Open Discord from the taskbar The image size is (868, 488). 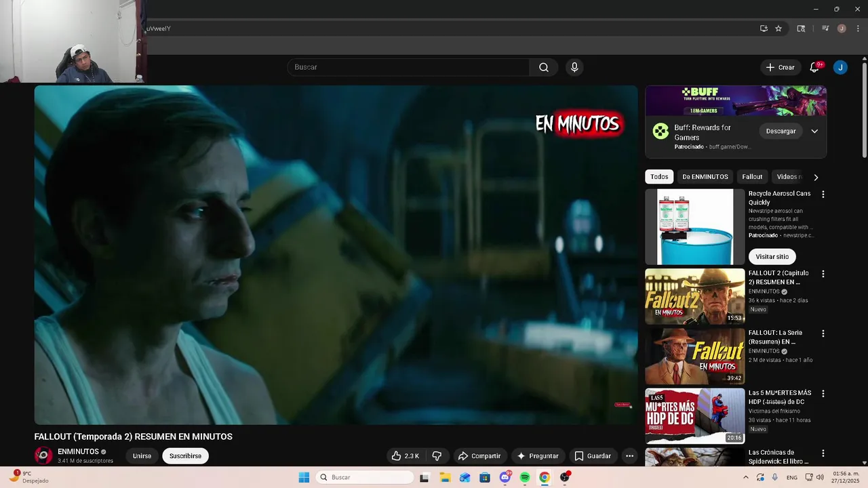click(505, 478)
